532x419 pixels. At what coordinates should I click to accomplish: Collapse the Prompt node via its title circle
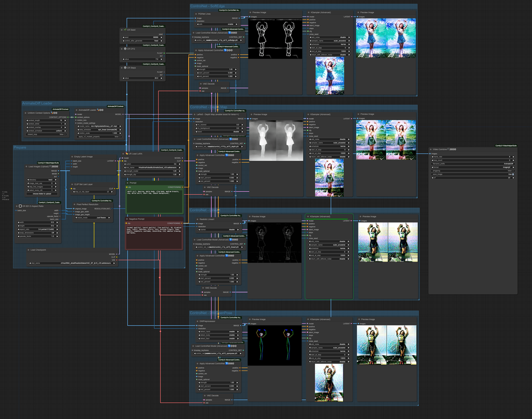pyautogui.click(x=128, y=183)
